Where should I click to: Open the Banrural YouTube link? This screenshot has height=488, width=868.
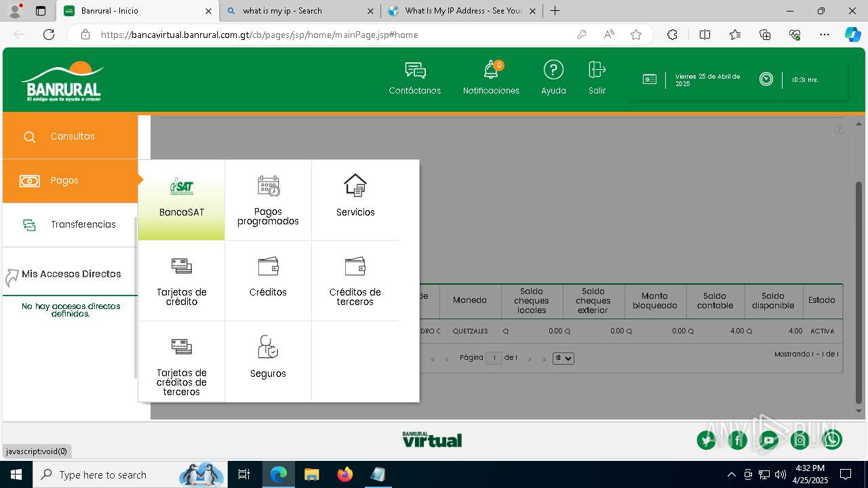tap(769, 441)
